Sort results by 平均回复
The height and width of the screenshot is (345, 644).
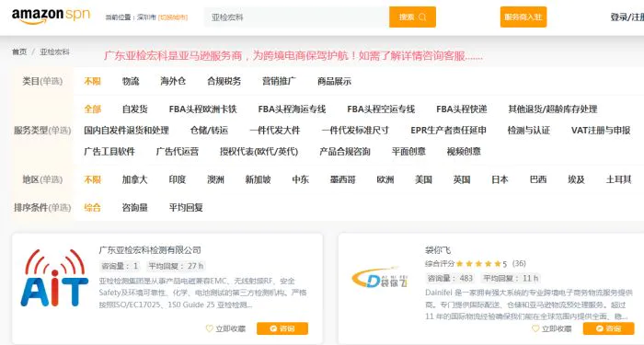pos(186,208)
